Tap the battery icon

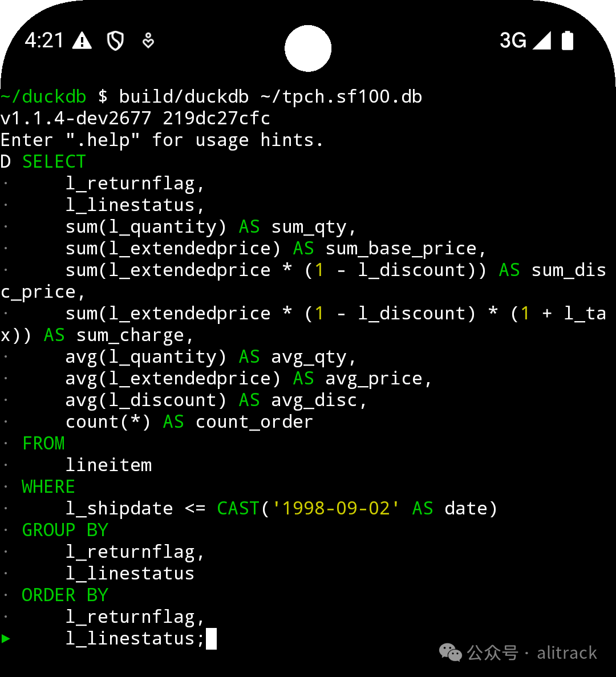pos(567,40)
